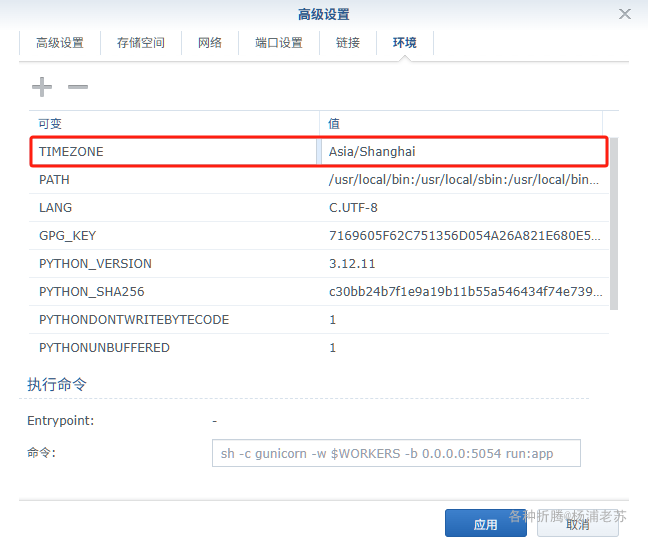This screenshot has width=648, height=543.
Task: Select the PYTHONDONTWRITEBYTECODE variable name
Action: tap(134, 320)
